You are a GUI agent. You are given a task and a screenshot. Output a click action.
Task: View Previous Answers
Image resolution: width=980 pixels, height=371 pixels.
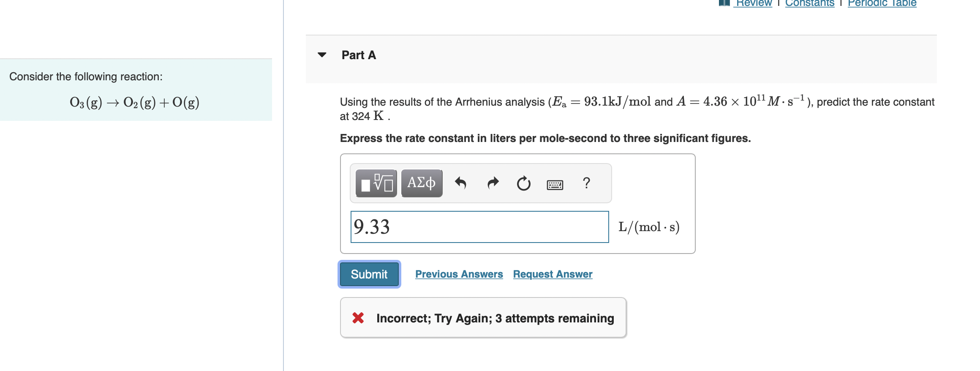[x=459, y=274]
